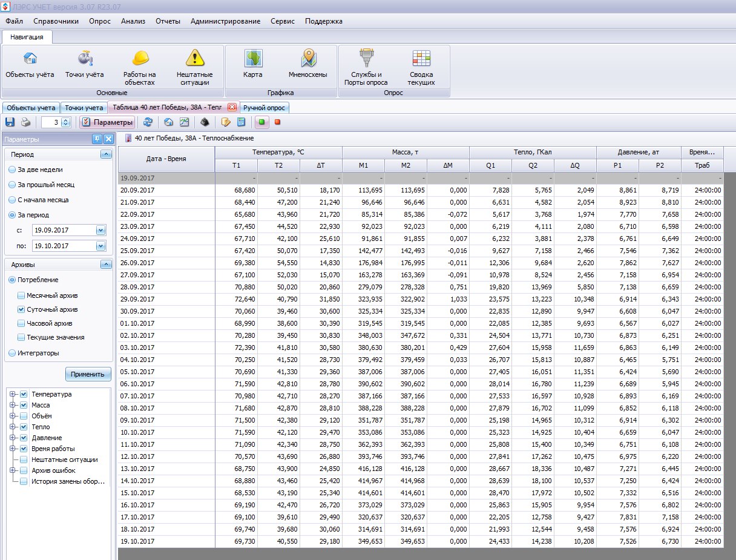
Task: Select the За прошлый месяц radio option
Action: tap(13, 185)
